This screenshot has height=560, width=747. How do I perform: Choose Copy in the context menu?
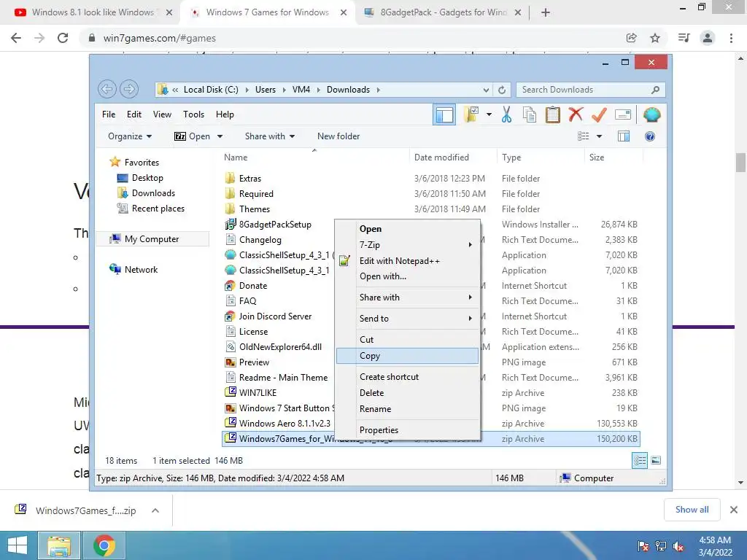click(407, 356)
